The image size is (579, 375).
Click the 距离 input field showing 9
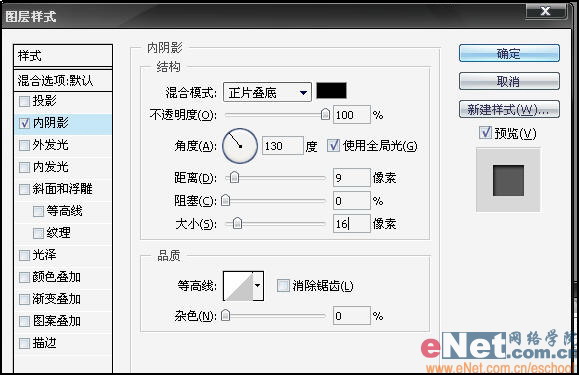coord(352,178)
